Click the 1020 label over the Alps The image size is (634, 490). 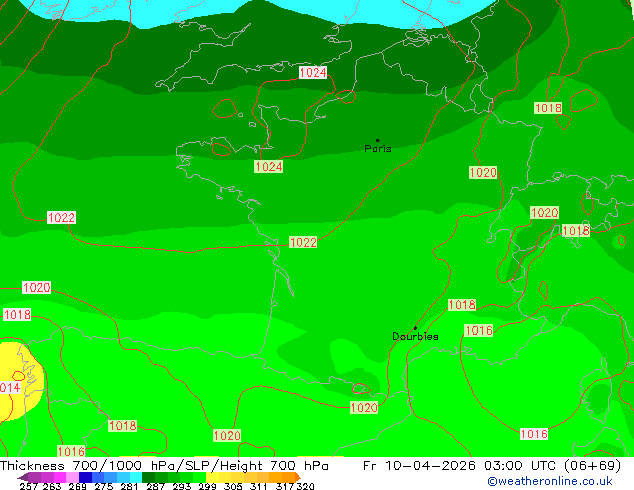pos(545,213)
